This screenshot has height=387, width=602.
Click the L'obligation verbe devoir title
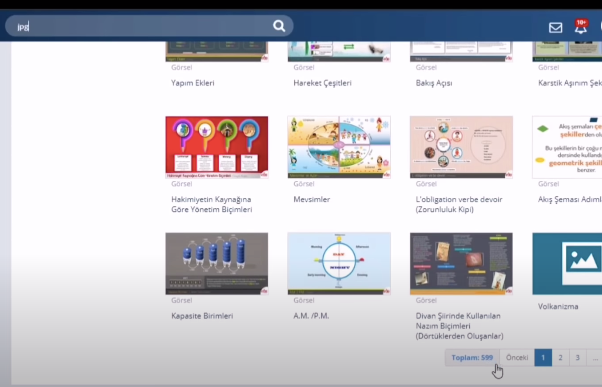click(x=459, y=204)
